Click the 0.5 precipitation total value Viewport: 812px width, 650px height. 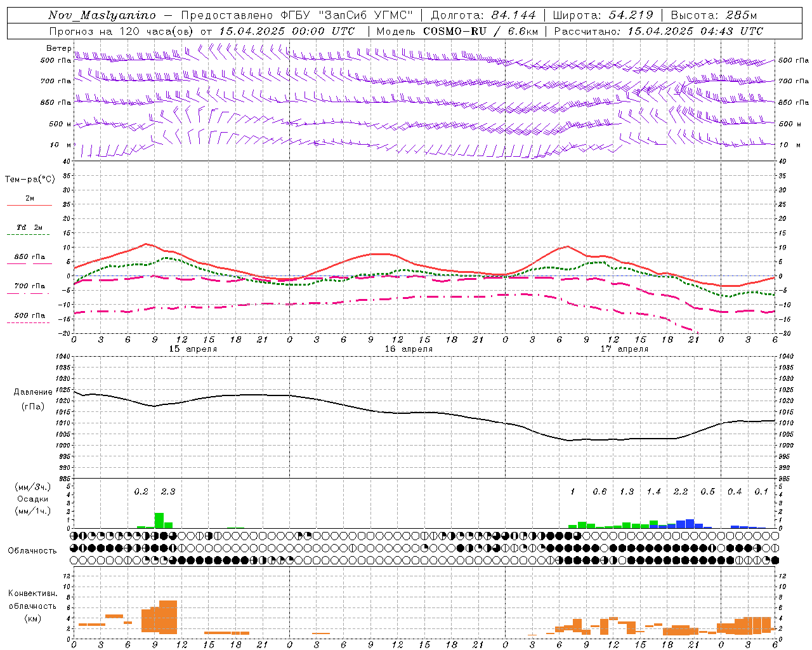click(x=707, y=492)
